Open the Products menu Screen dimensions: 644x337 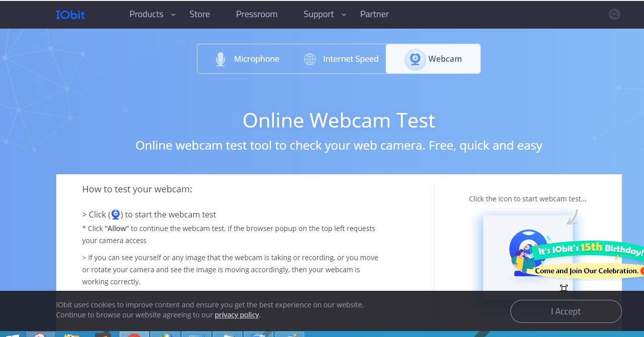146,14
